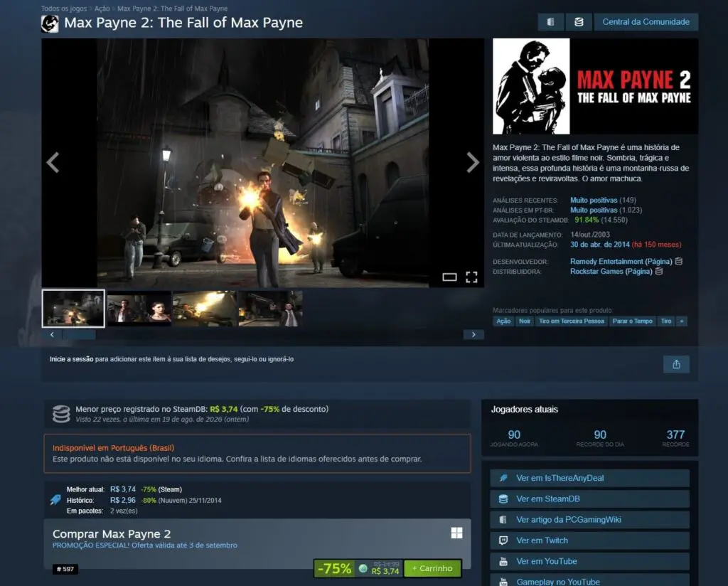Click Ação breadcrumb link
Viewport: 728px width, 586px height.
[102, 9]
